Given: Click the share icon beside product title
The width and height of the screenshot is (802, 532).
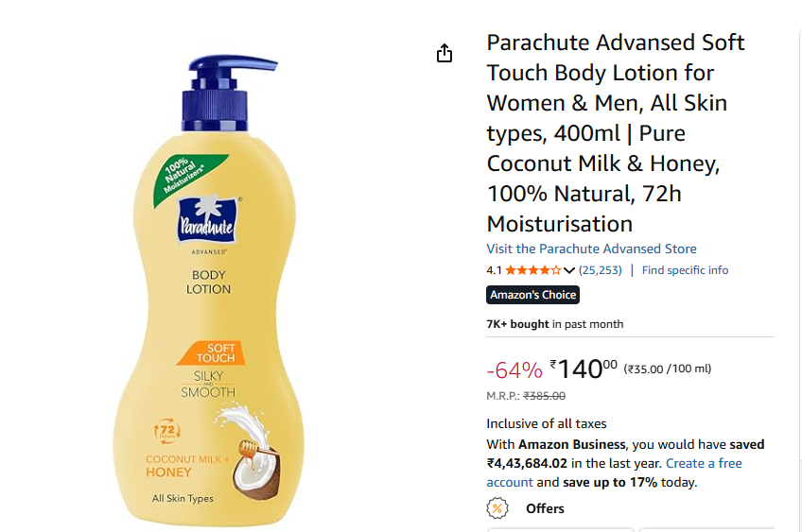Looking at the screenshot, I should (445, 54).
